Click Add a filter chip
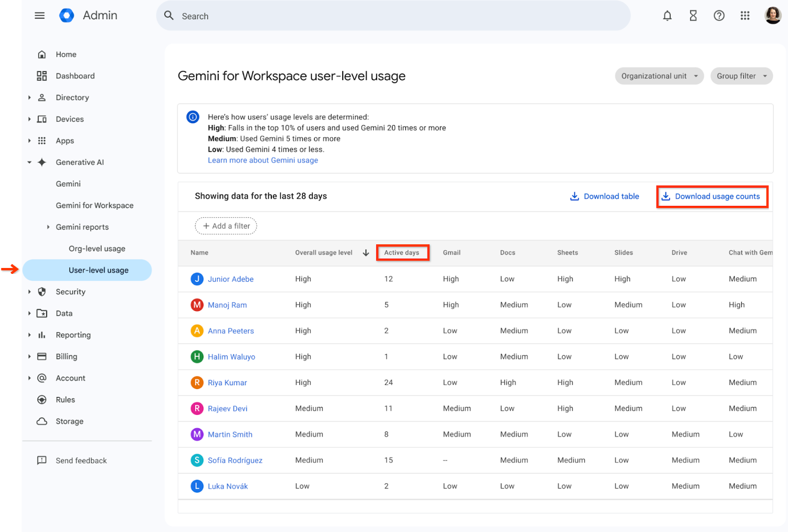This screenshot has width=788, height=532. point(226,226)
